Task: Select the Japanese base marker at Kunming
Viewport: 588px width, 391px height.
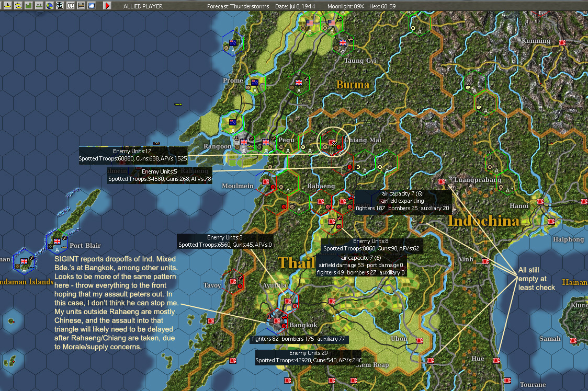Action: [x=562, y=43]
